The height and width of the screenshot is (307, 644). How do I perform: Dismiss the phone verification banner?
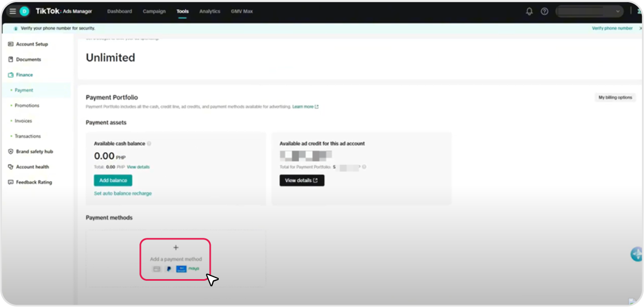click(x=640, y=28)
